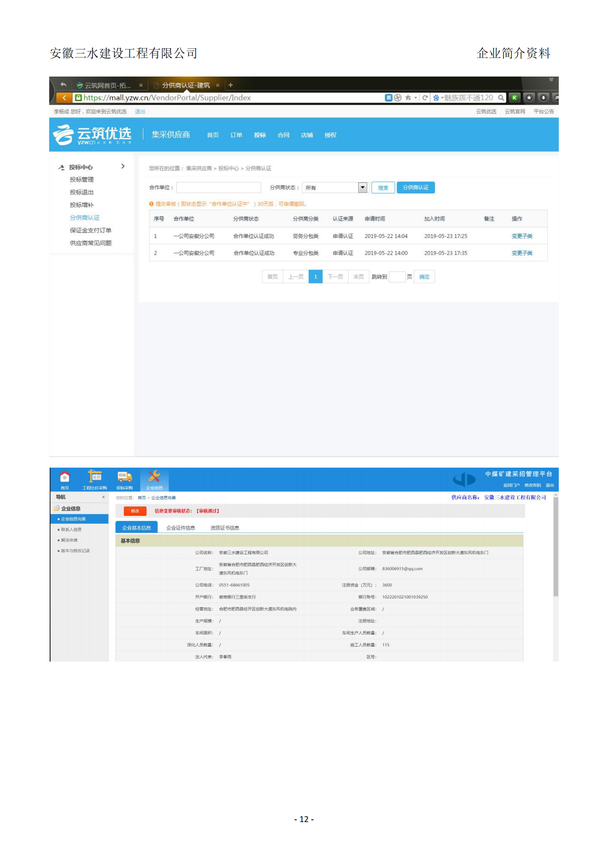Go to 首页 in the blue 云筑优选 menu
614x868 pixels.
213,135
